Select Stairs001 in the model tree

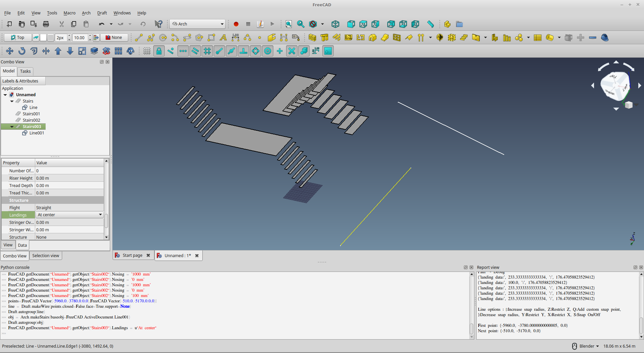[x=31, y=114]
